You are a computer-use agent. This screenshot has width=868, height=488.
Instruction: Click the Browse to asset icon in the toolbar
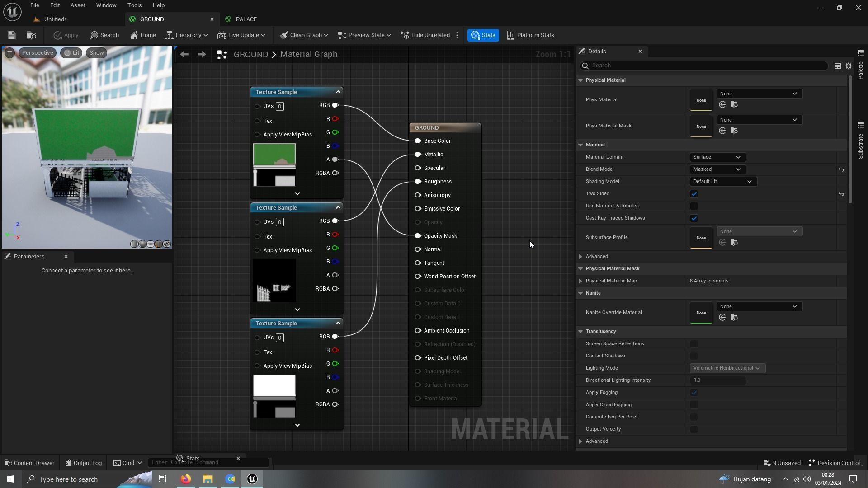31,35
